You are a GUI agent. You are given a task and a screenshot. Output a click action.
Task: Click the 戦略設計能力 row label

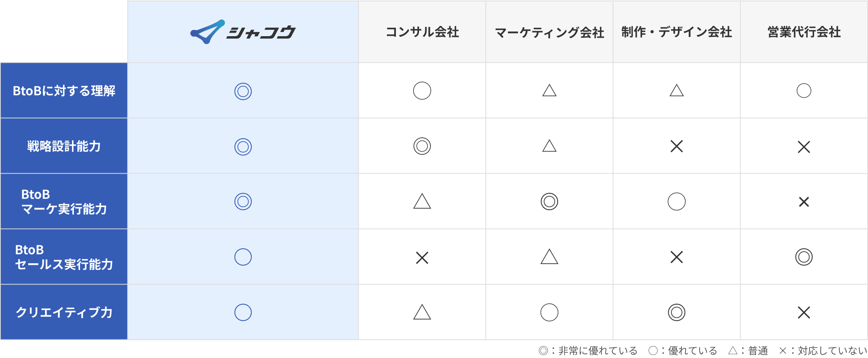coord(64,146)
